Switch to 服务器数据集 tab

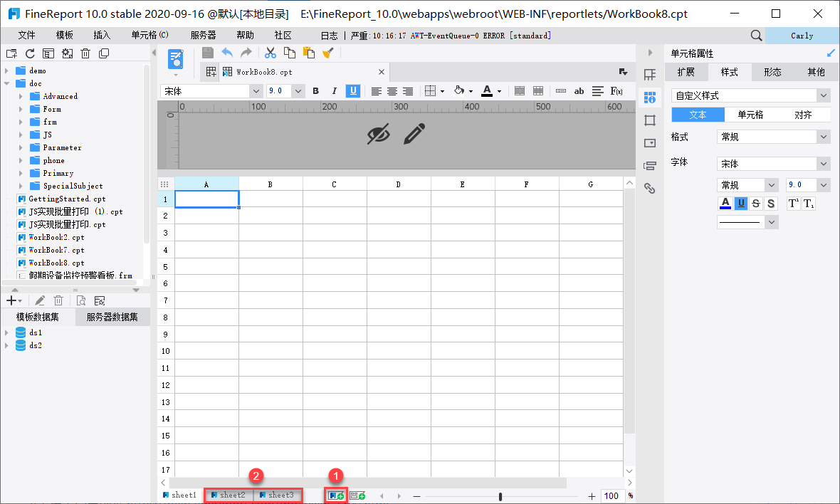(x=112, y=317)
